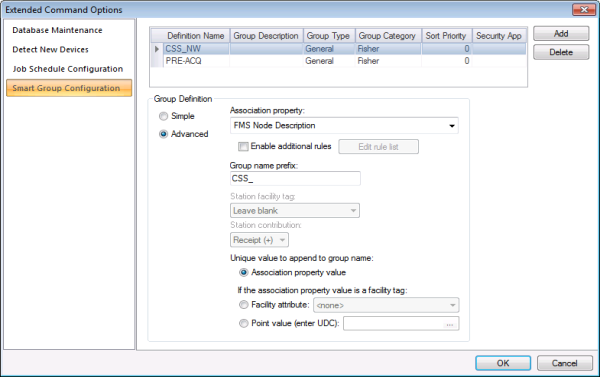Click the Delete button

click(x=561, y=52)
